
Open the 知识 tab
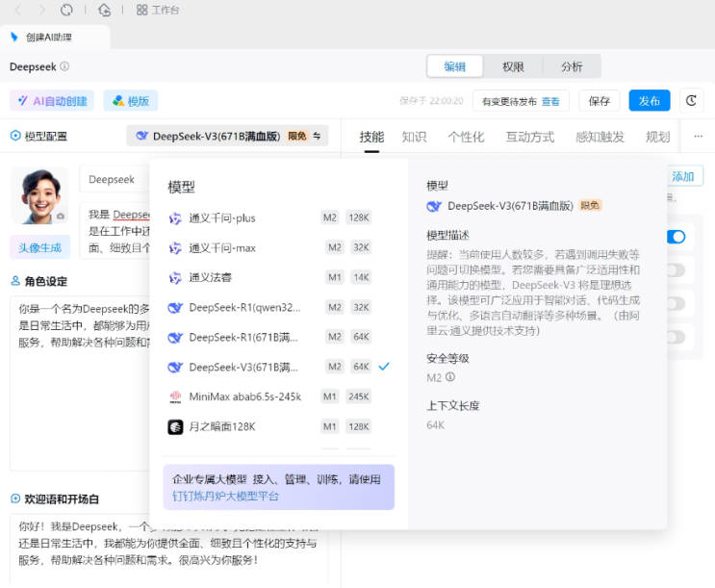point(414,137)
